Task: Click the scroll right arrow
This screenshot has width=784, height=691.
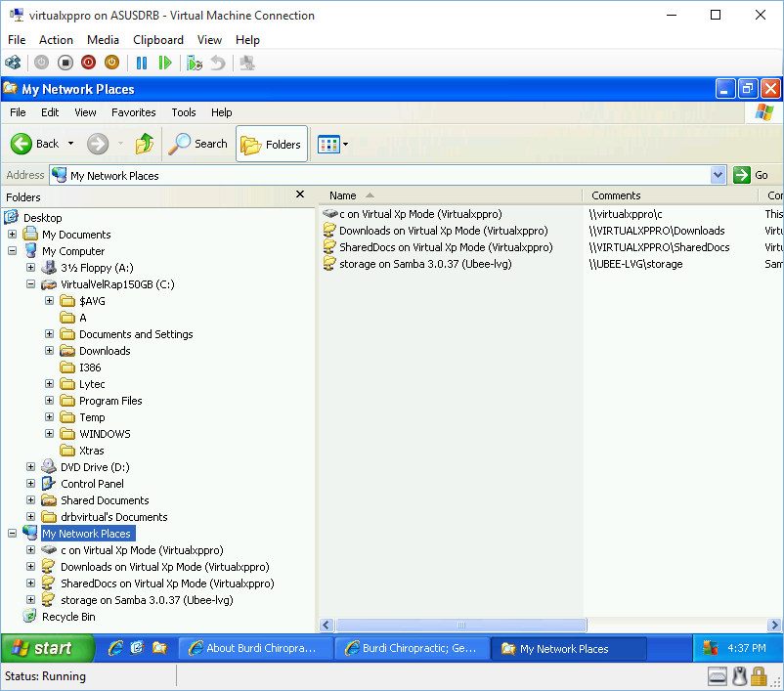Action: click(774, 625)
